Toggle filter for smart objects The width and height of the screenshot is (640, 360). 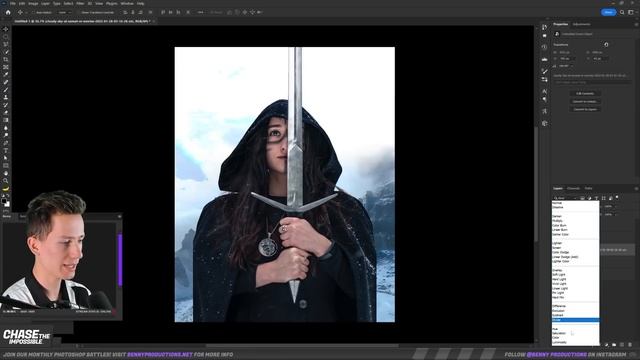610,198
